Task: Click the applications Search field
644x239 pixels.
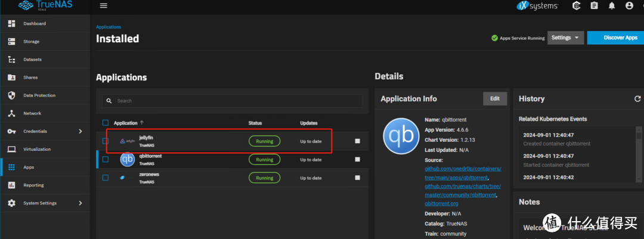Action: click(233, 101)
